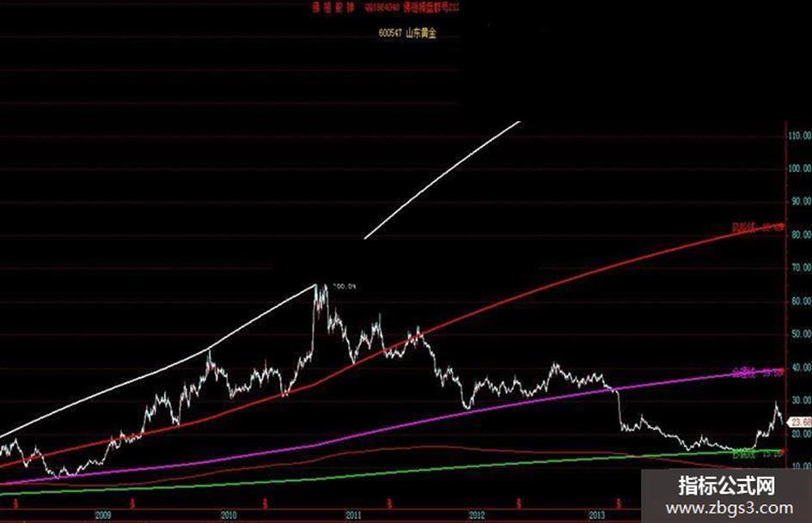The height and width of the screenshot is (523, 812).
Task: Click red event marker between 2011 and 2012
Action: [389, 502]
